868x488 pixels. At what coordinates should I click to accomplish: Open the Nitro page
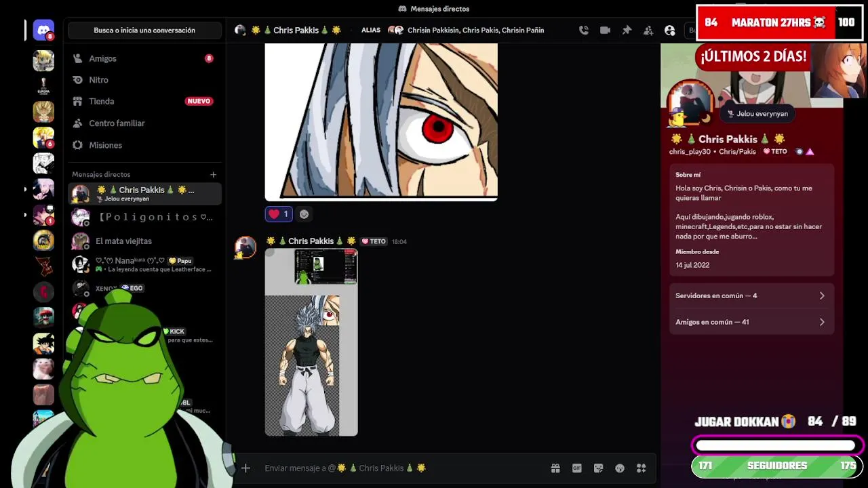point(144,80)
